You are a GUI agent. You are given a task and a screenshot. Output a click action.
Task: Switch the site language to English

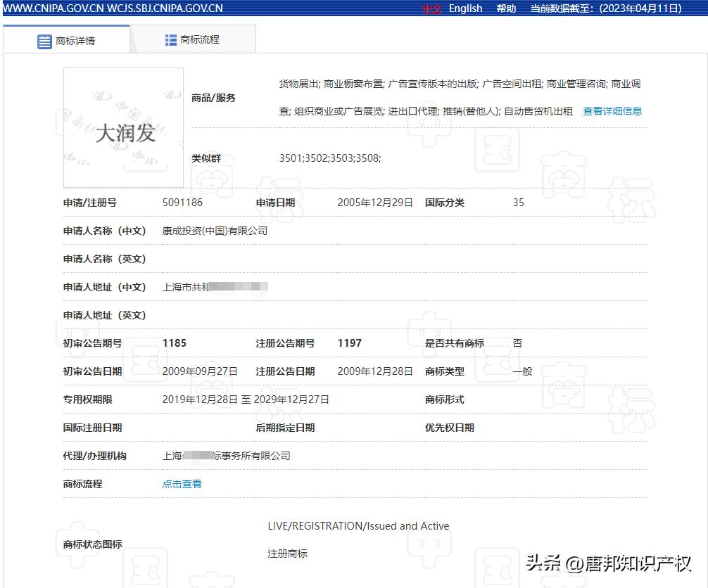coord(465,8)
